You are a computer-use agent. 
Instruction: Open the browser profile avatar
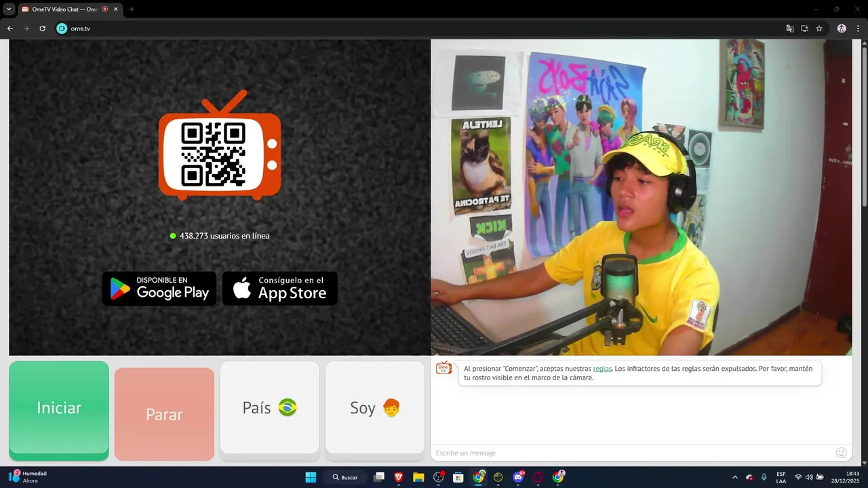(x=842, y=28)
